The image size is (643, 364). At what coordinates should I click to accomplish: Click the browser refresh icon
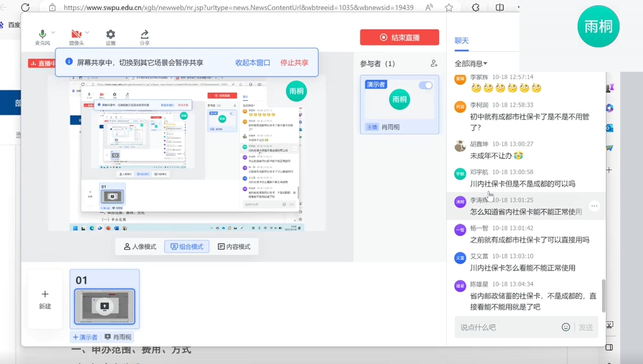(26, 7)
